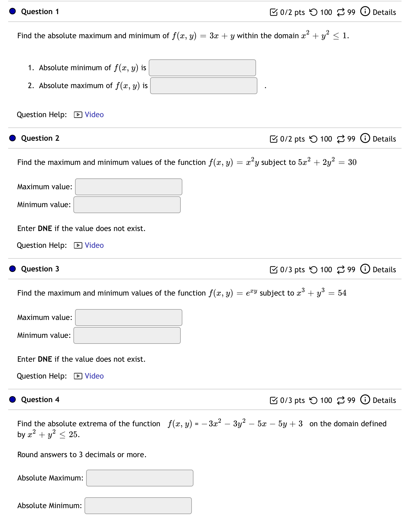Click the info Details icon on Question 1
Viewport: 411px width, 532px height.
click(x=365, y=12)
